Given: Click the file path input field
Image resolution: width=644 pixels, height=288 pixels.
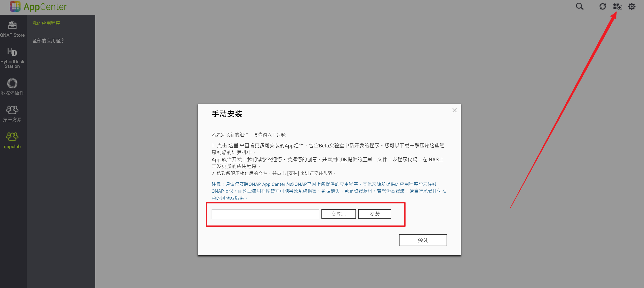Looking at the screenshot, I should tap(265, 214).
